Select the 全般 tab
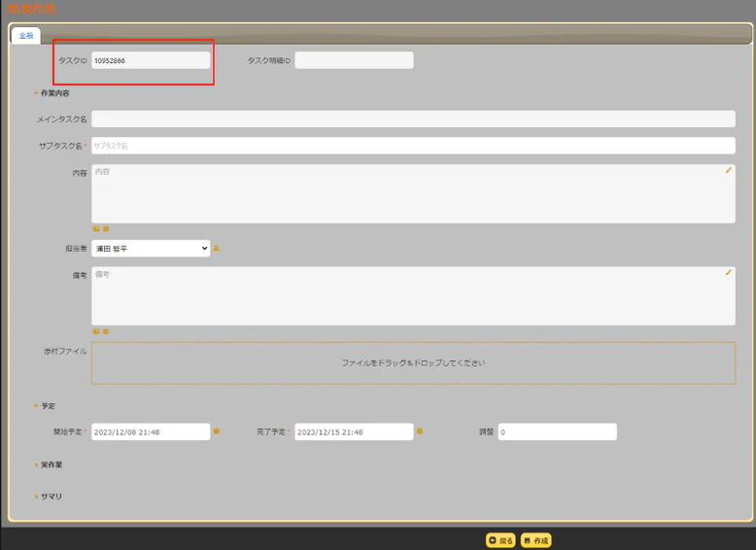 click(x=26, y=36)
